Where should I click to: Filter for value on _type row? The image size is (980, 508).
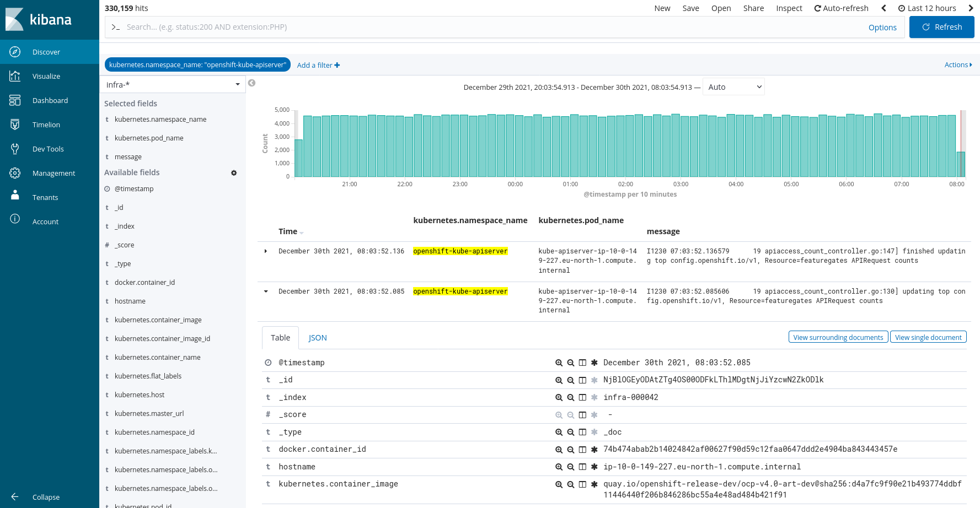[x=559, y=432]
